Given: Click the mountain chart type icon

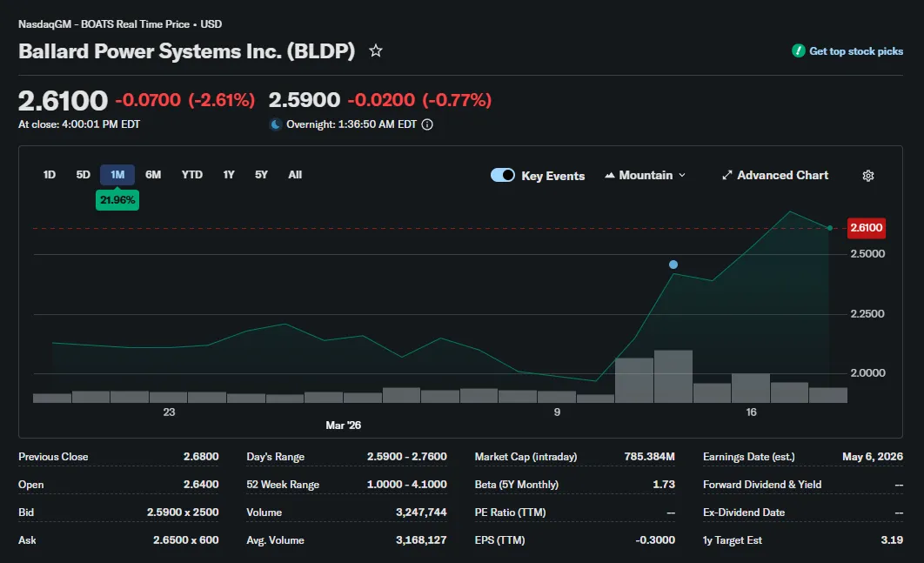Looking at the screenshot, I should (609, 175).
